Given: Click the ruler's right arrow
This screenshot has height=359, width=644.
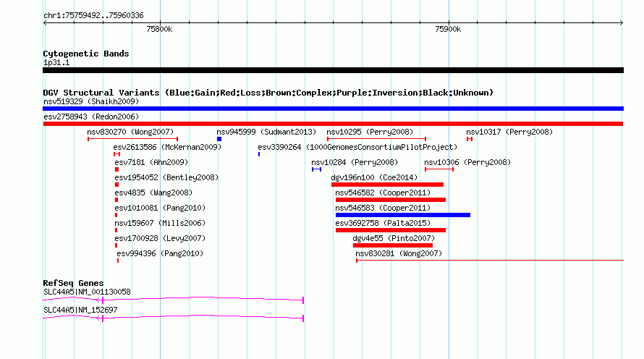Looking at the screenshot, I should (622, 23).
